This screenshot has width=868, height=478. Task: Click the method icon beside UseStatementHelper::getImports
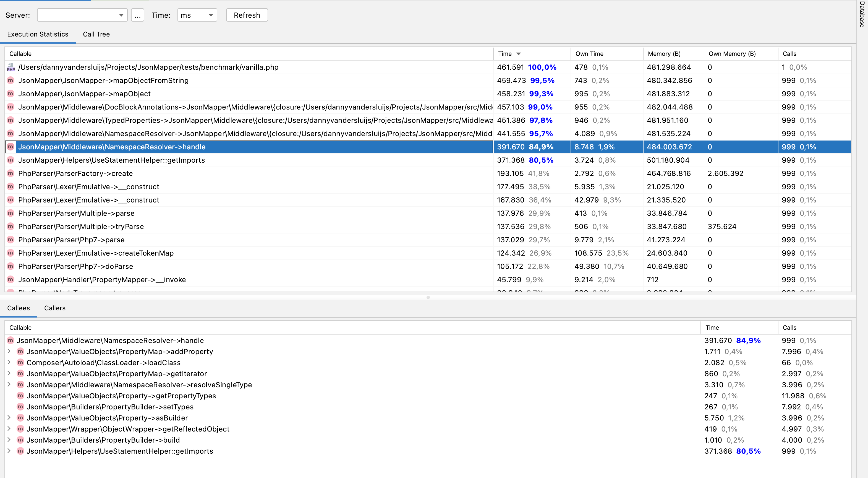click(x=11, y=160)
